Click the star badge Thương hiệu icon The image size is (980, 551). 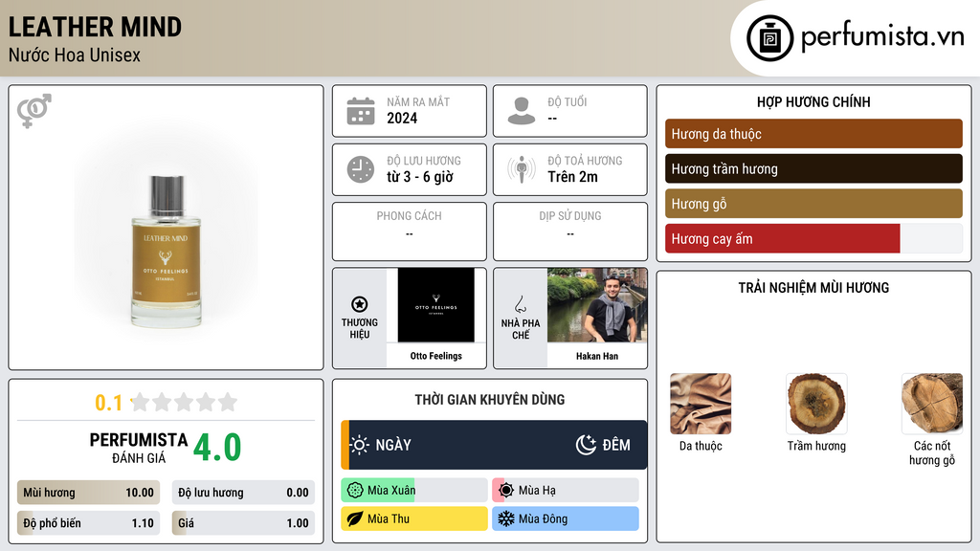(360, 304)
